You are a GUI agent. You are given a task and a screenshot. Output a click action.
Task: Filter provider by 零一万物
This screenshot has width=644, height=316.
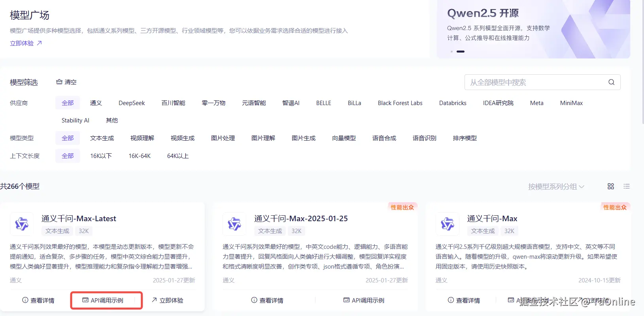pyautogui.click(x=213, y=103)
